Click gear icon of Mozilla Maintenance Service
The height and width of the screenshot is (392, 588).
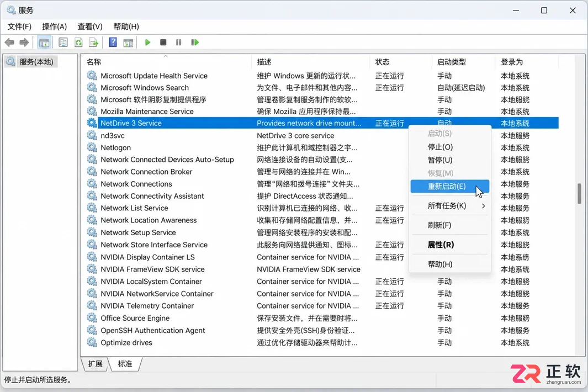[x=92, y=111]
